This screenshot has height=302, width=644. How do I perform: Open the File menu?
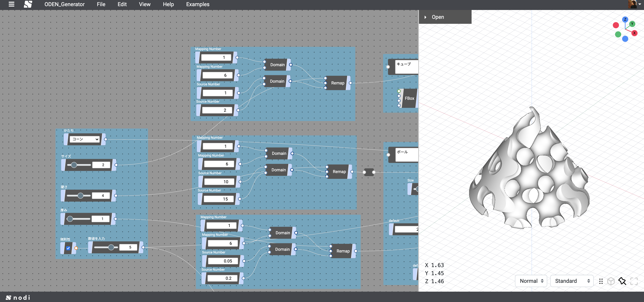pyautogui.click(x=101, y=4)
